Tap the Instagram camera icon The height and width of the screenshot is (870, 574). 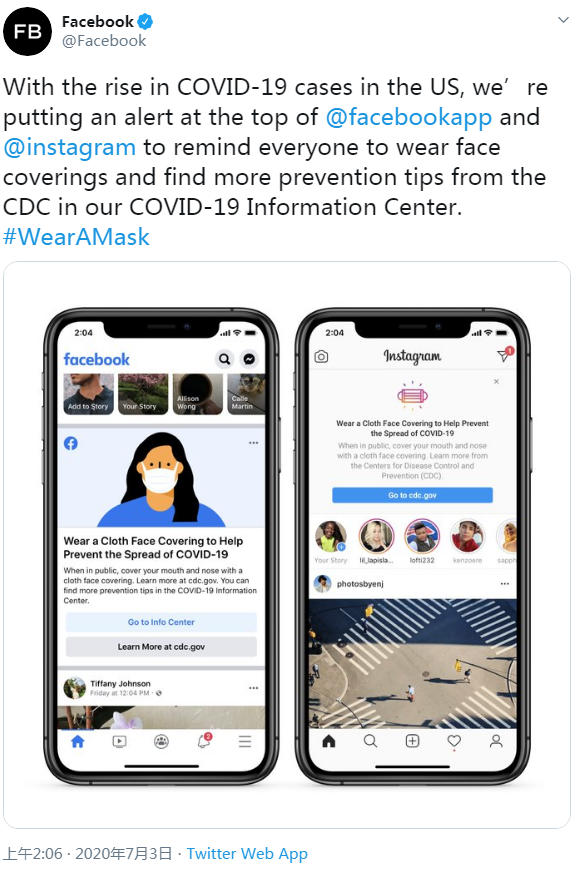click(x=321, y=356)
